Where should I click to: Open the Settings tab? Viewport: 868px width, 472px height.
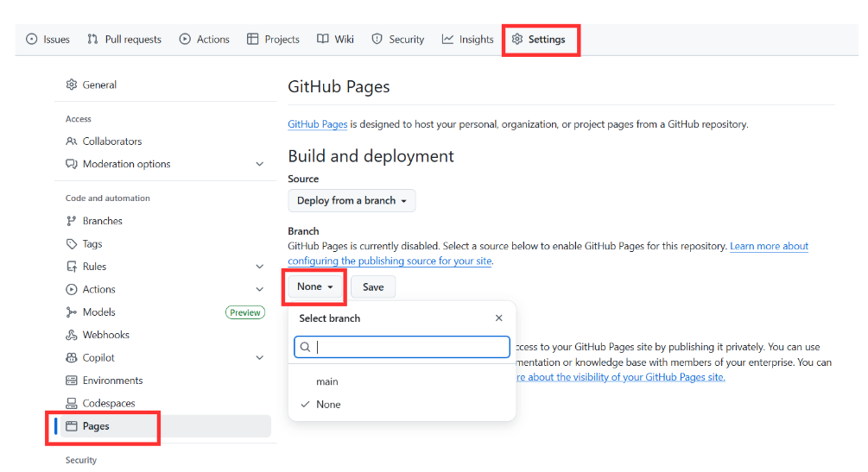[539, 40]
